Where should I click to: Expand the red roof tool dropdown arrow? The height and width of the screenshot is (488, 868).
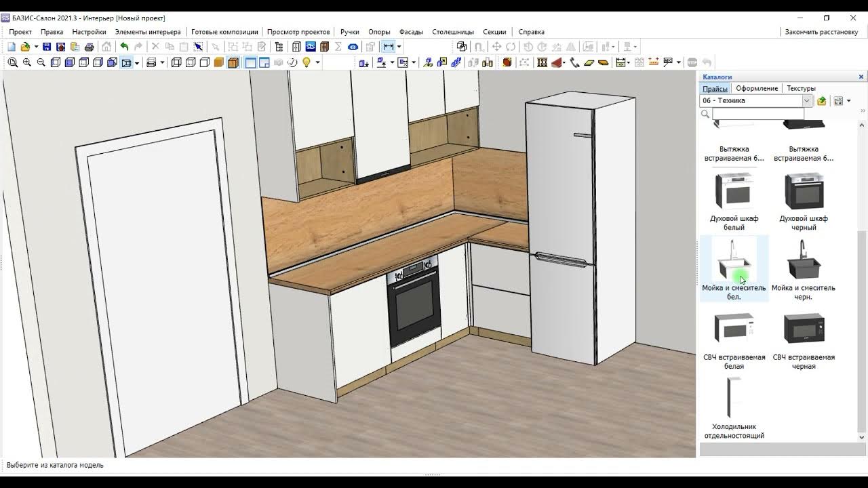(564, 62)
